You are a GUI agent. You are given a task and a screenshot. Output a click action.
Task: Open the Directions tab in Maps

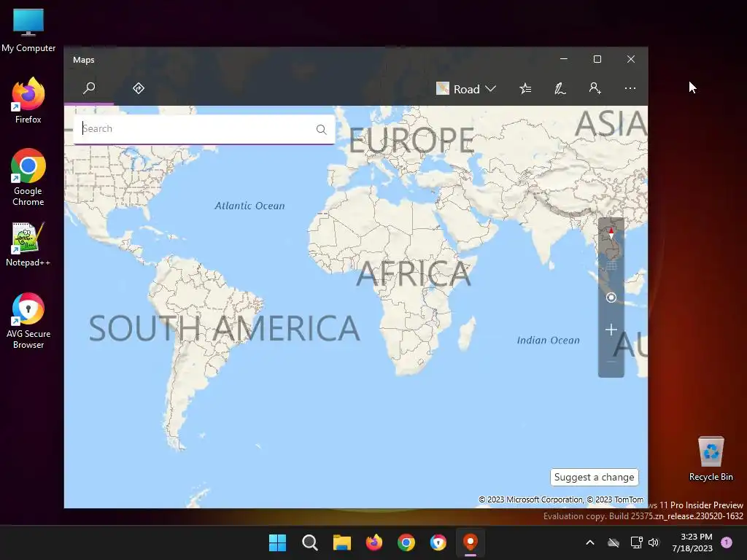[x=139, y=88]
